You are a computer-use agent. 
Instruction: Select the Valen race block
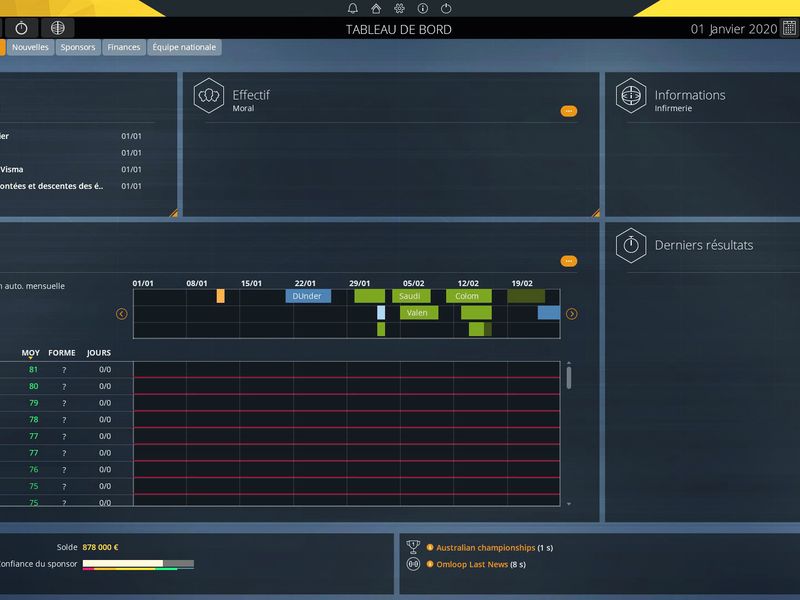tap(418, 313)
